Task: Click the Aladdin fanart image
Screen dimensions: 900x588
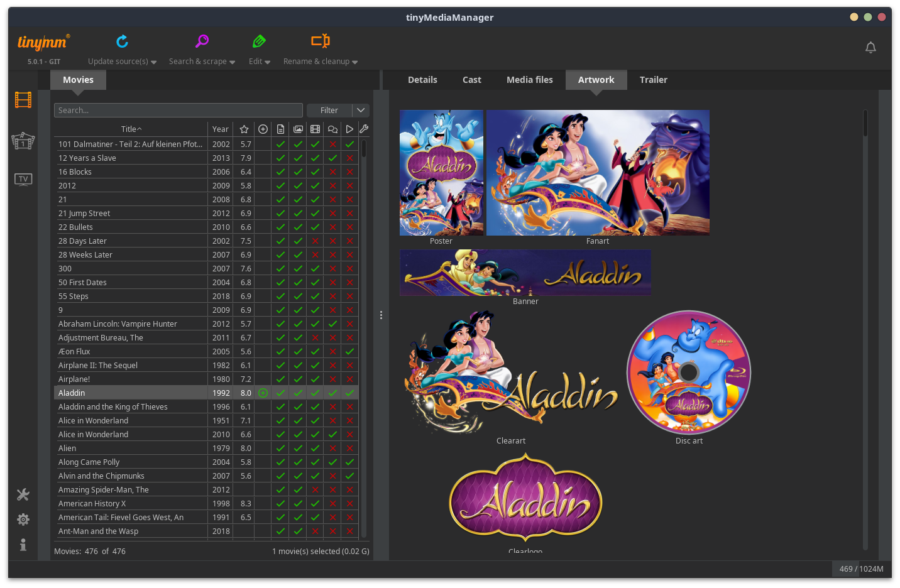Action: (598, 173)
